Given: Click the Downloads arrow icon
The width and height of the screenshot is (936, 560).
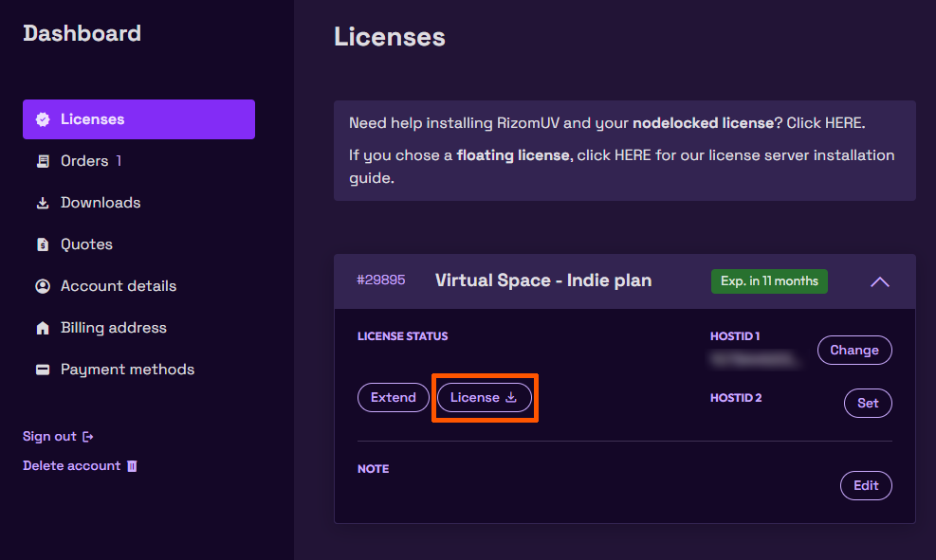Looking at the screenshot, I should 43,203.
